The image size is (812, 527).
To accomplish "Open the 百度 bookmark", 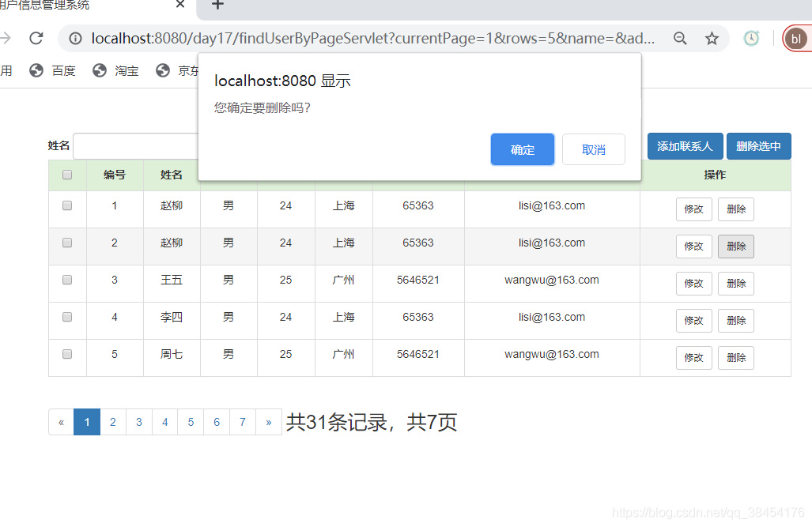I will [x=52, y=70].
